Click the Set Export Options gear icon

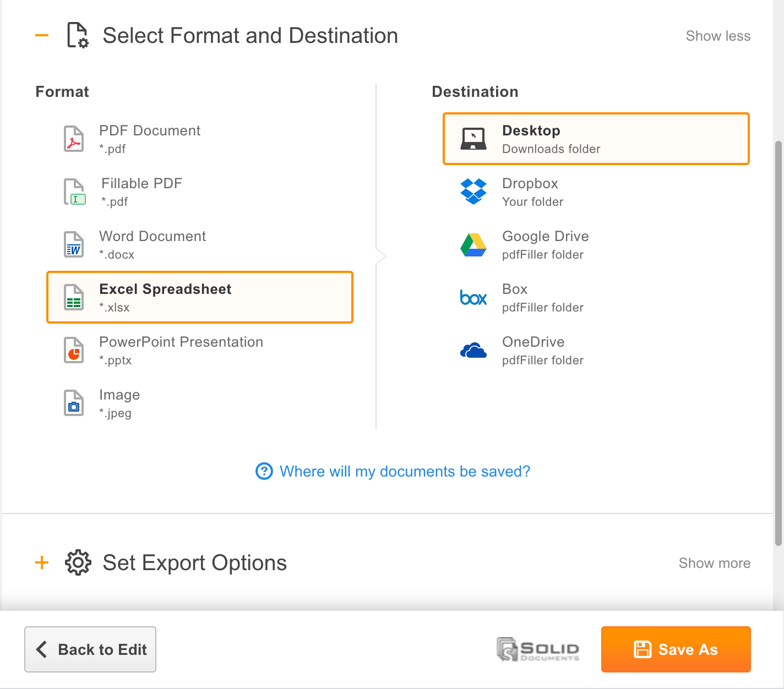pos(78,562)
